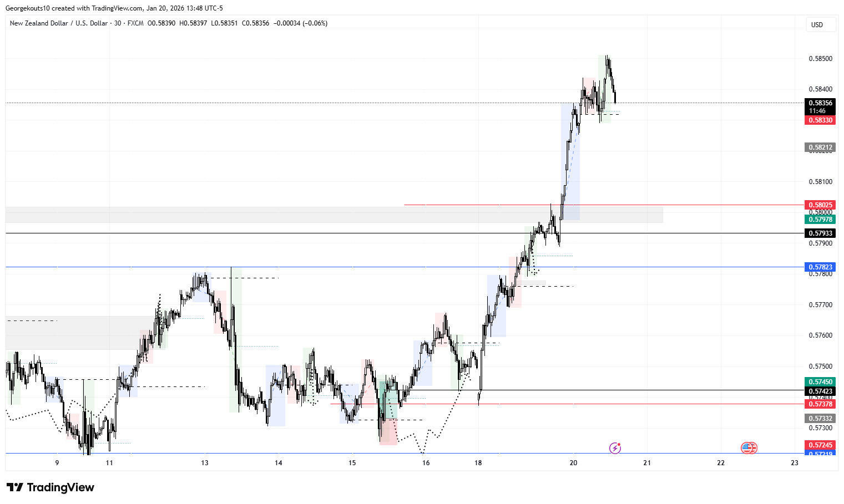This screenshot has height=504, width=844.
Task: Click the red 0.57245 price label
Action: point(820,445)
